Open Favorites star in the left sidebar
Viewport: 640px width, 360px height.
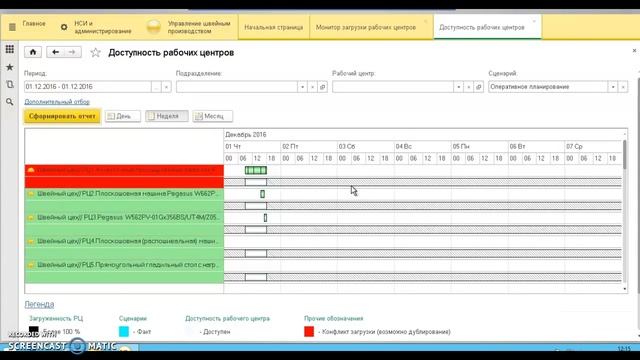[x=9, y=67]
